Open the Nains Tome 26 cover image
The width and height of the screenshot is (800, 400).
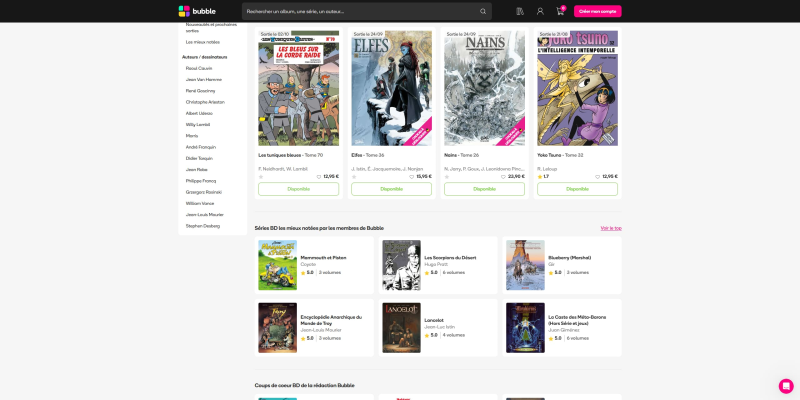[x=484, y=88]
